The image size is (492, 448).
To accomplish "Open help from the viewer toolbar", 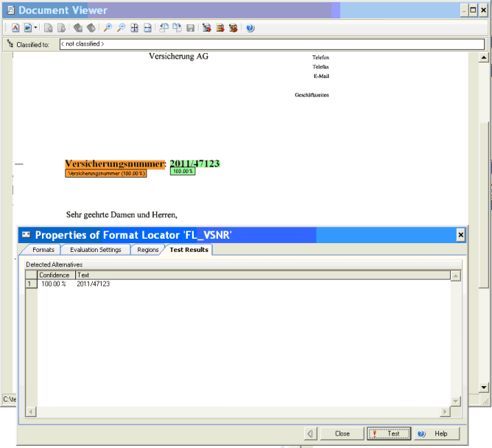I will coord(250,28).
